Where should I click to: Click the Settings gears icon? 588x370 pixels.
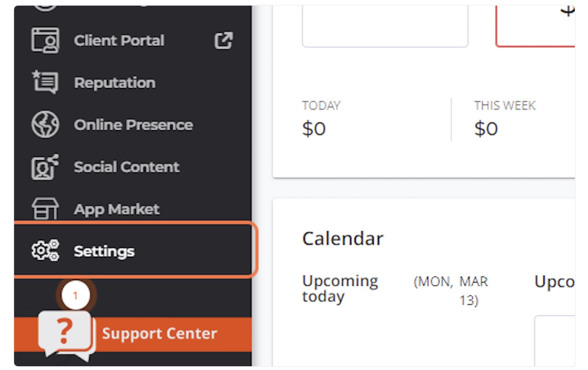45,251
